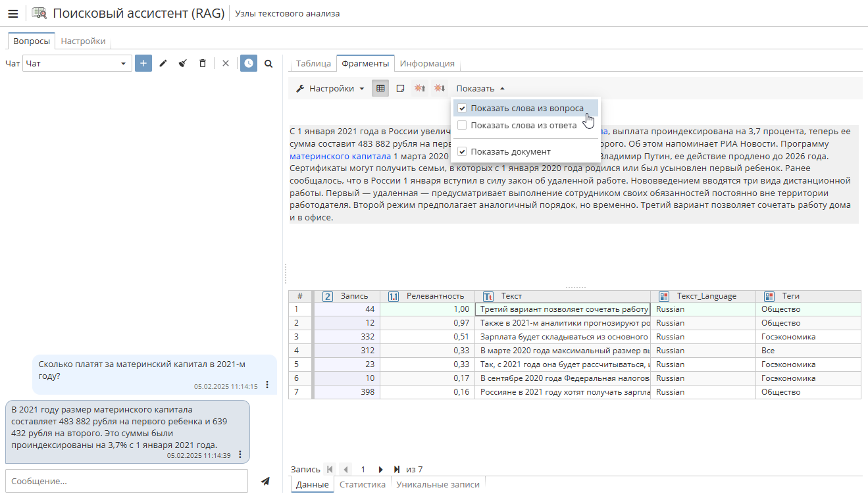This screenshot has width=868, height=498.
Task: Switch to note view icon
Action: pyautogui.click(x=400, y=88)
